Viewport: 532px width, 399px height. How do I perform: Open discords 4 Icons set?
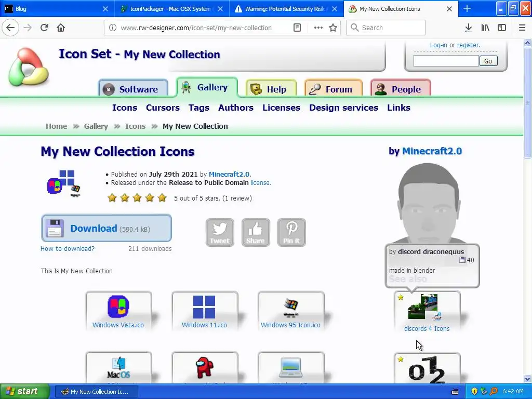click(x=427, y=313)
